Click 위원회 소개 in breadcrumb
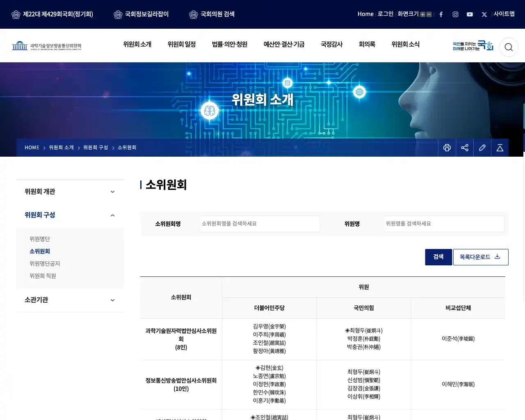This screenshot has width=525, height=420. tap(61, 148)
